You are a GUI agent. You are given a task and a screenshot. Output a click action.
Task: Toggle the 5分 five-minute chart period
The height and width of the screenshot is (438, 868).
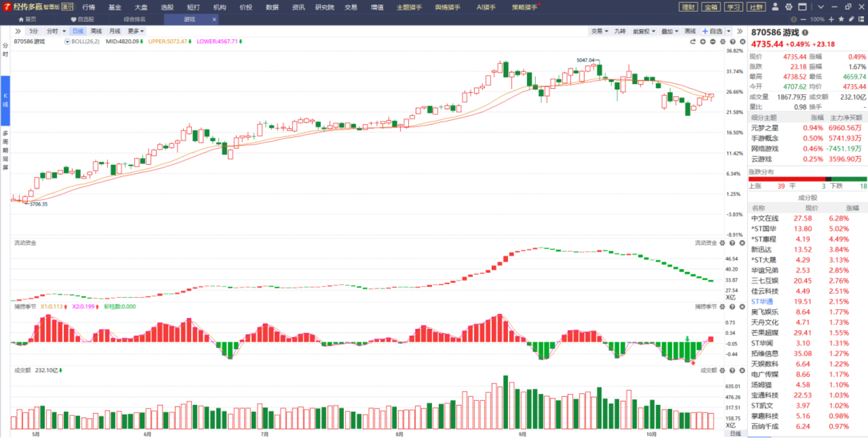click(x=34, y=31)
